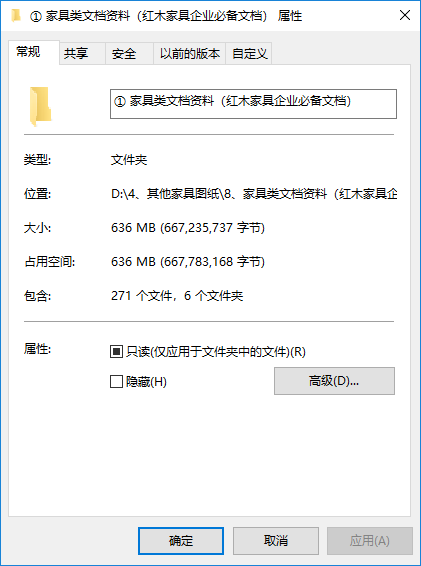
Task: Click the 占用空间 value 667,783,168 字节
Action: 212,262
